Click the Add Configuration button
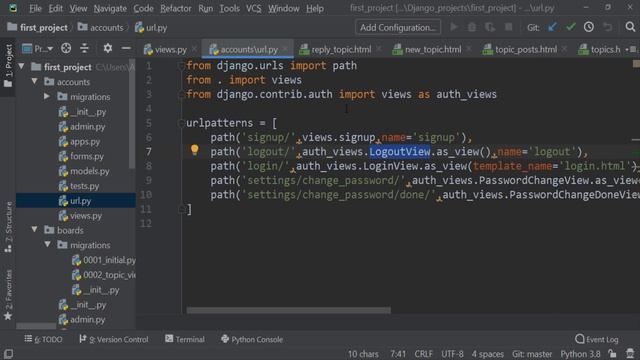640x360 pixels. point(398,27)
